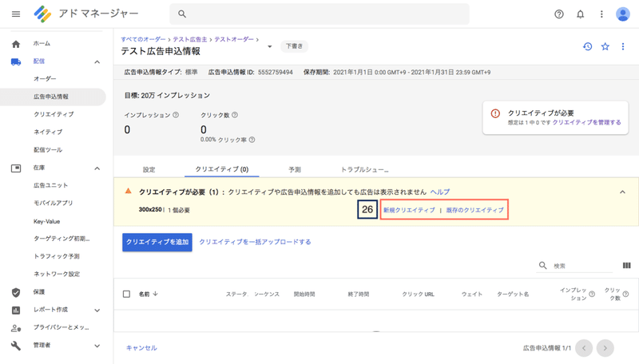This screenshot has height=364, width=639.
Task: Open the help question mark icon
Action: click(559, 14)
